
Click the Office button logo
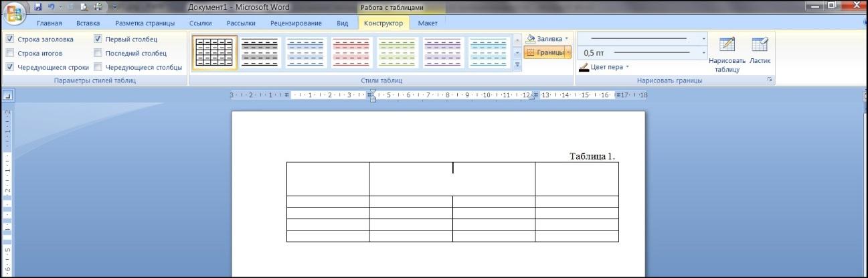pos(16,15)
